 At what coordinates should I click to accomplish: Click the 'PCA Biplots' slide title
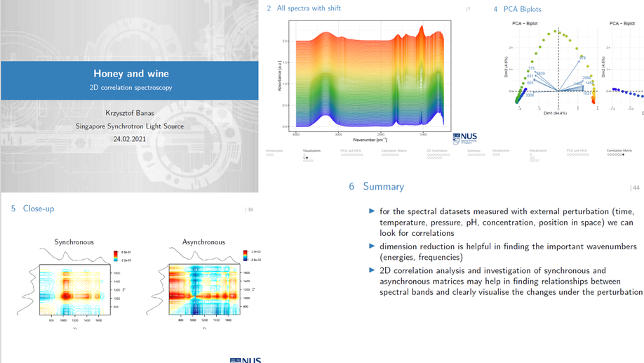coord(522,9)
